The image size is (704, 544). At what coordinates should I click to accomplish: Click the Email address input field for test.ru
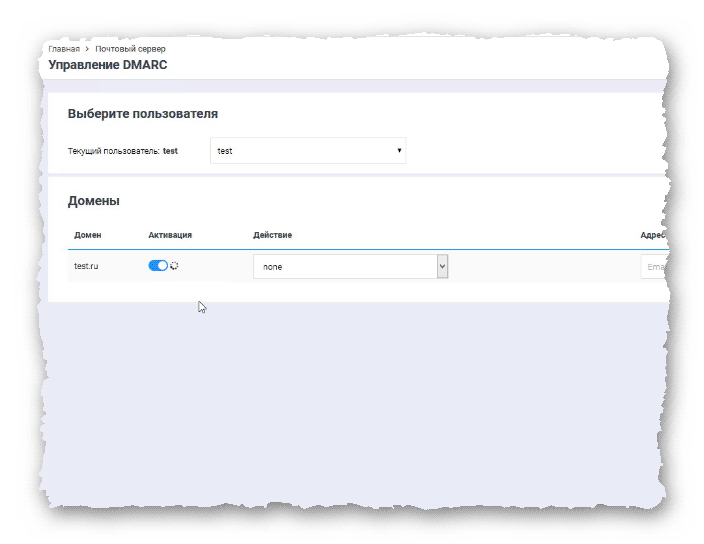pyautogui.click(x=654, y=267)
